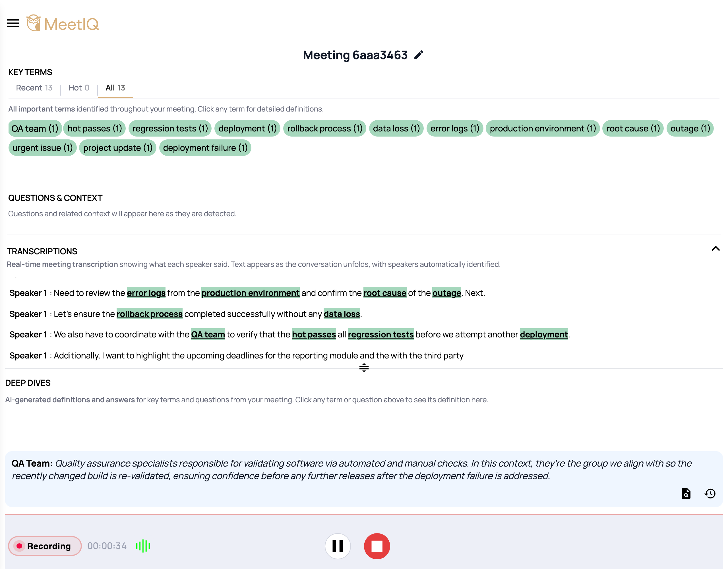This screenshot has width=728, height=569.
Task: Click the QA Team definition card text
Action: pos(352,470)
